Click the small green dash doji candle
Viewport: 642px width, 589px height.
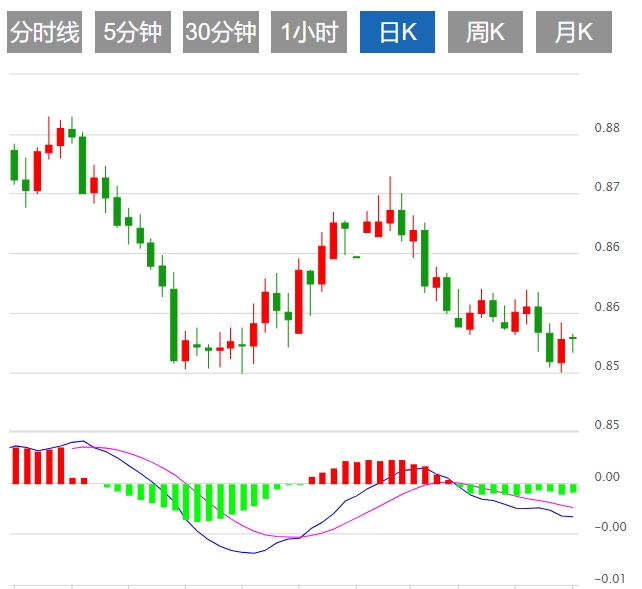click(356, 257)
